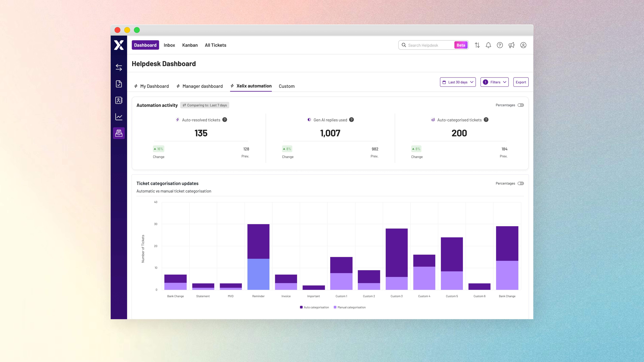Open the user profile icon
644x362 pixels.
(523, 45)
